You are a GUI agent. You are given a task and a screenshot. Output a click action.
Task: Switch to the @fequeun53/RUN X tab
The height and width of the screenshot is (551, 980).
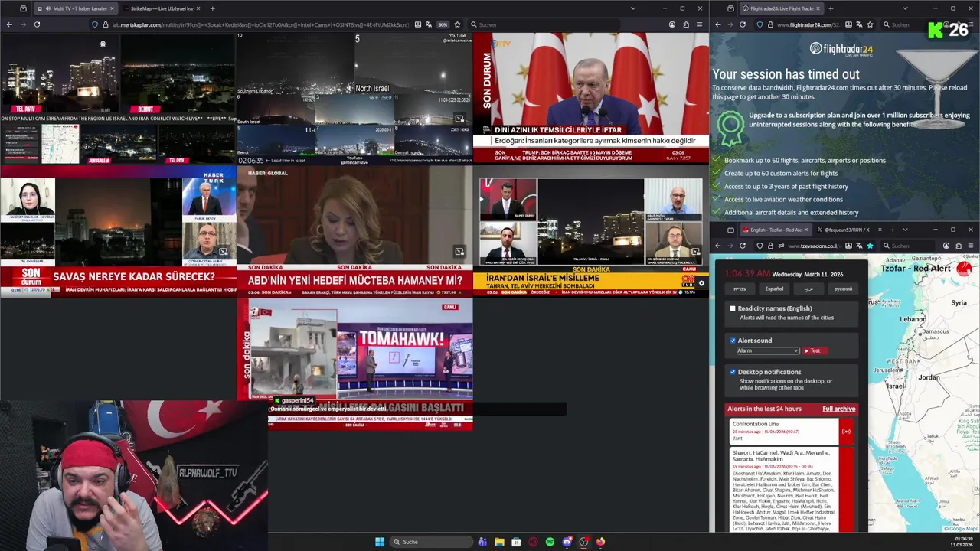[x=851, y=230]
